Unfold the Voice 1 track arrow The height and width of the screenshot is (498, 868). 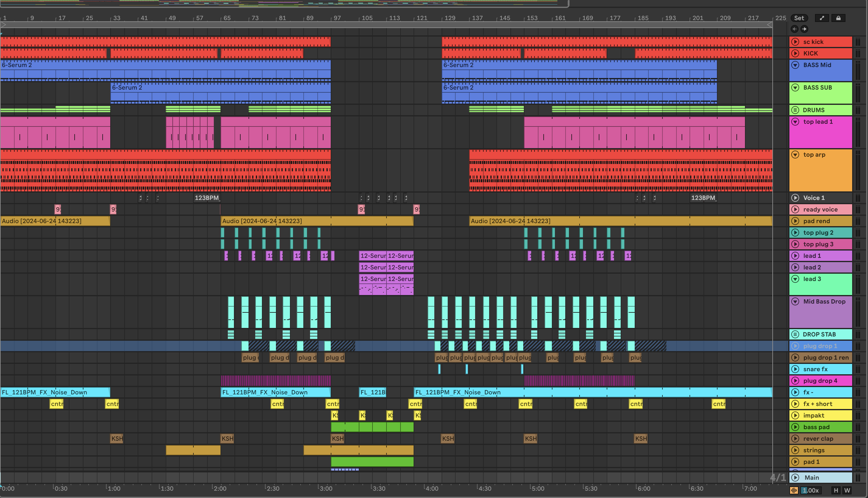coord(795,198)
